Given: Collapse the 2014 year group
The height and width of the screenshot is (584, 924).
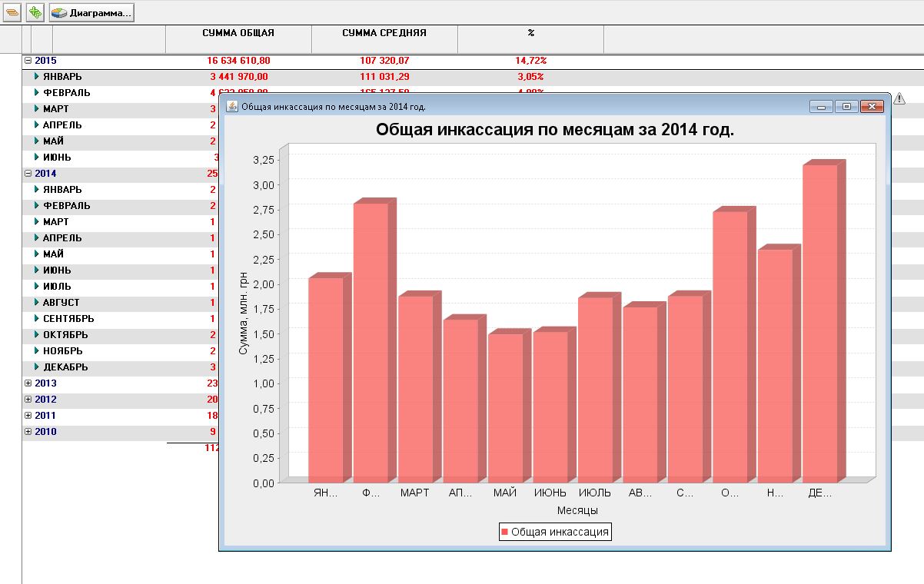Looking at the screenshot, I should coord(28,174).
